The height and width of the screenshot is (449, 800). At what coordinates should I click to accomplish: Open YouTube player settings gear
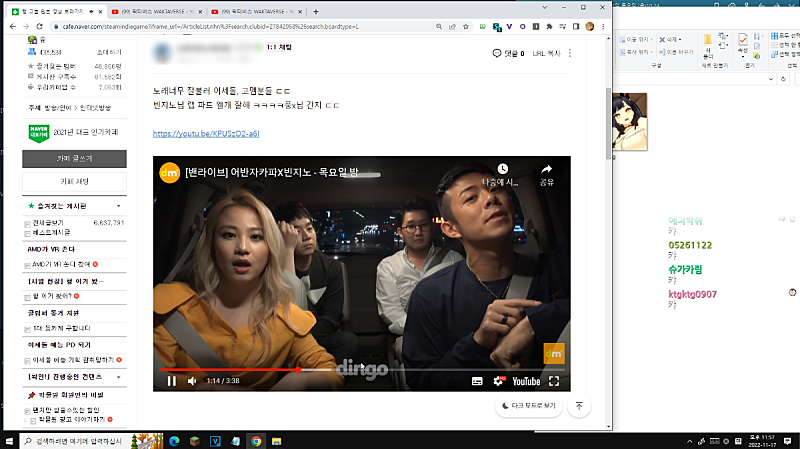(x=499, y=381)
